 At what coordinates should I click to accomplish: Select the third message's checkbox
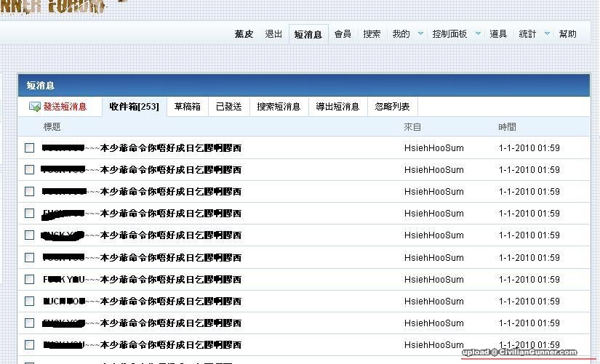30,191
